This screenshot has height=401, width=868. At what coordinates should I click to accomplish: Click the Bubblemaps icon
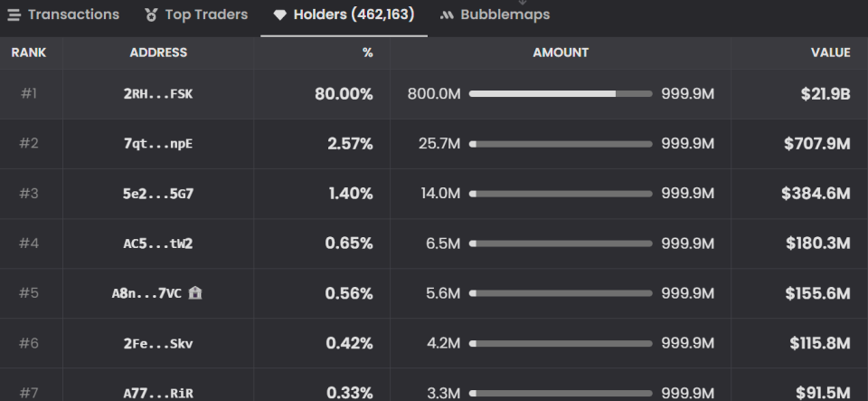[x=447, y=15]
